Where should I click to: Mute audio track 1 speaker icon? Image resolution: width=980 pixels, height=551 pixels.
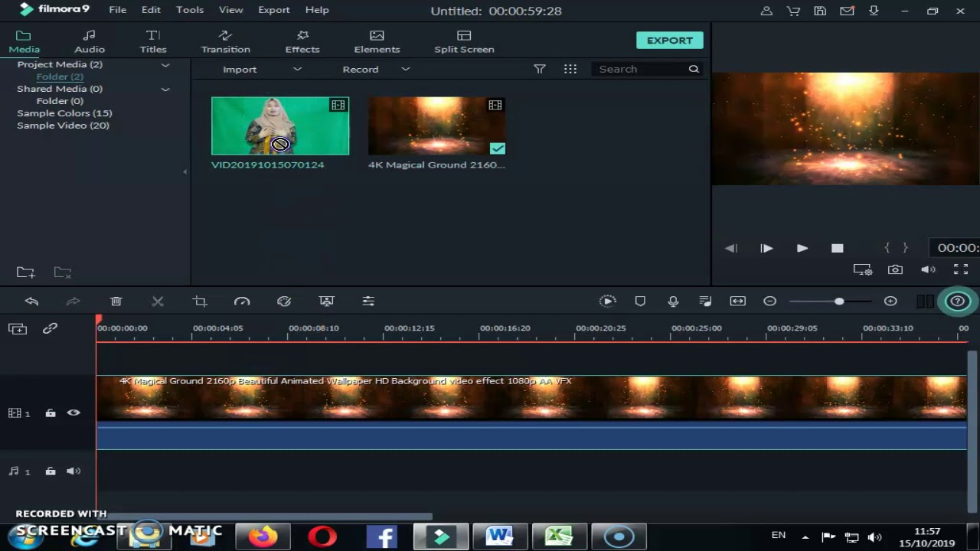(73, 471)
